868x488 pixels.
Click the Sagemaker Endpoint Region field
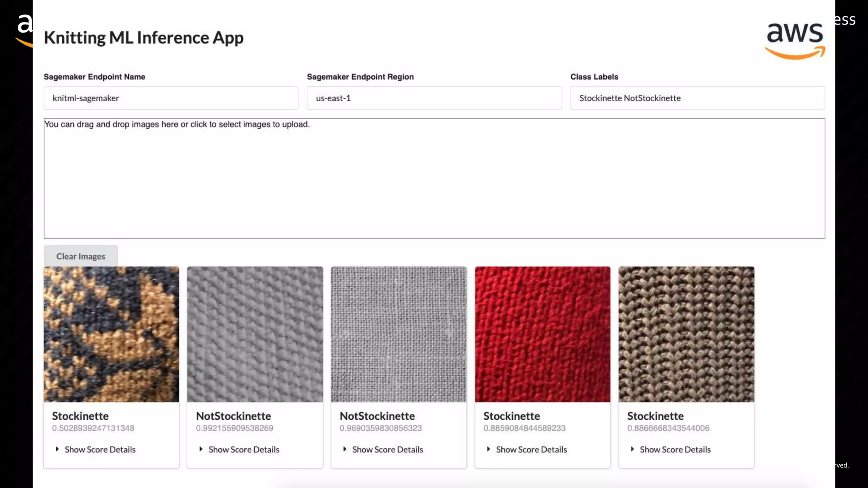pyautogui.click(x=434, y=98)
